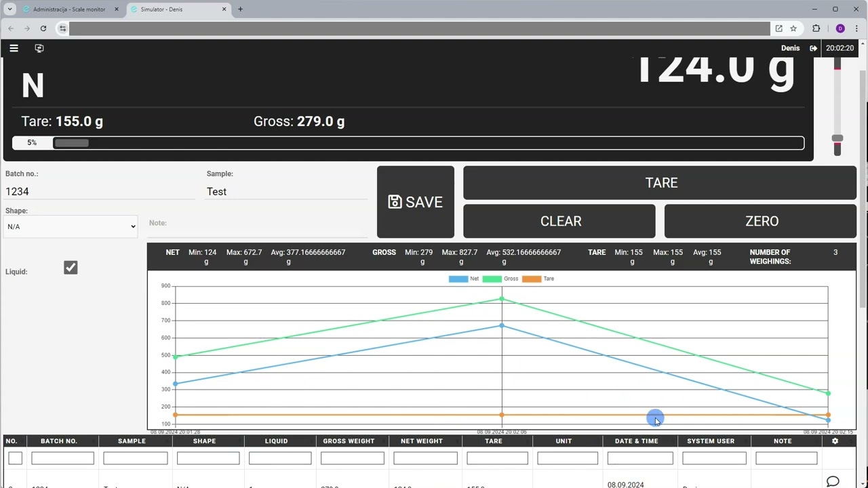
Task: Filter the Unit column
Action: pos(568,458)
